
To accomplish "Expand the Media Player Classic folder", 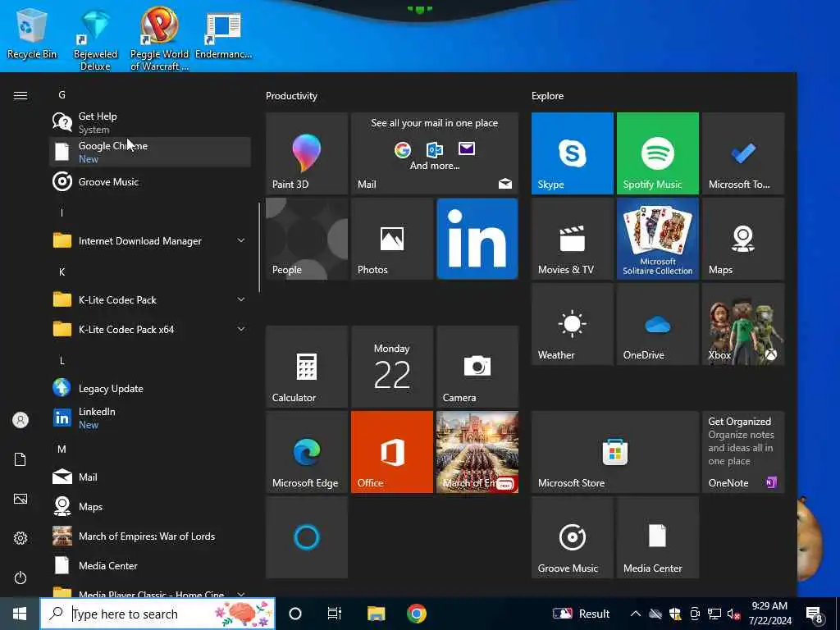I will click(150, 592).
